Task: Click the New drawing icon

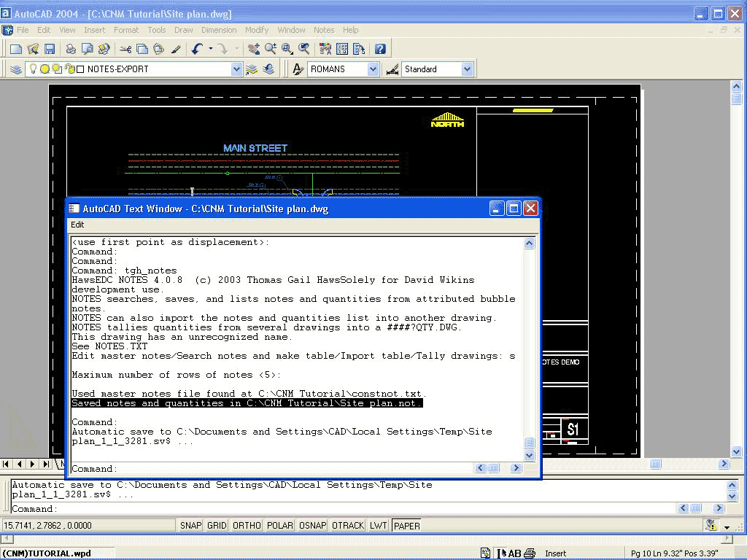Action: (x=15, y=49)
